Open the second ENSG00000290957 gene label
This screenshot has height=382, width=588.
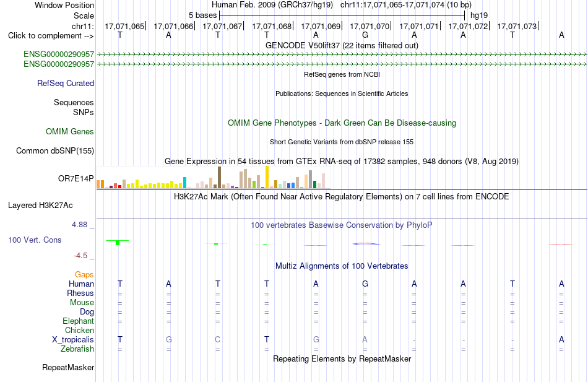pos(59,64)
